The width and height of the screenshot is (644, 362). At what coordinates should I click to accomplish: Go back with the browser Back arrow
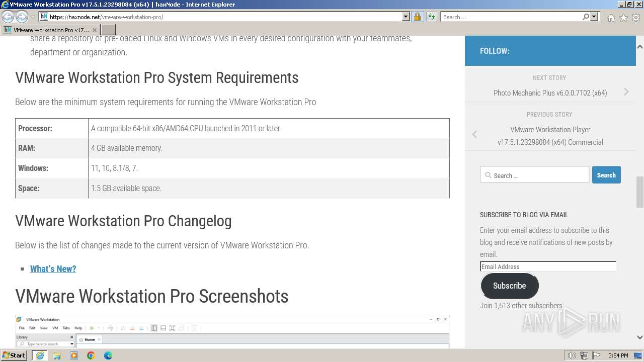click(x=8, y=17)
